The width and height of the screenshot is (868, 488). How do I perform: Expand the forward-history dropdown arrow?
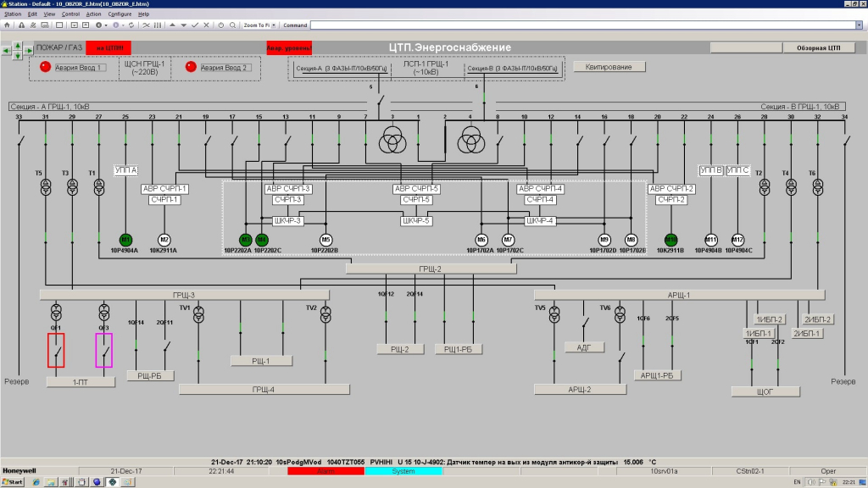[123, 25]
